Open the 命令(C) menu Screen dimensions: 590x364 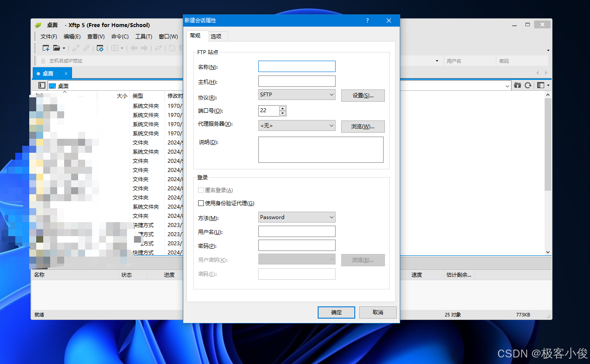coord(120,37)
